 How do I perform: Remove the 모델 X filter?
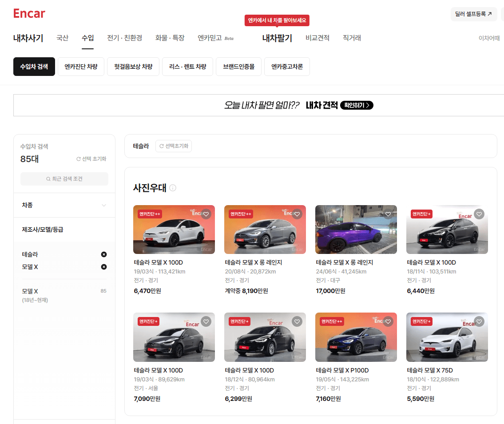tap(104, 267)
